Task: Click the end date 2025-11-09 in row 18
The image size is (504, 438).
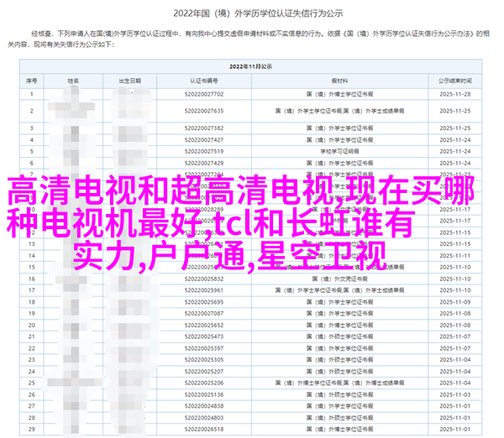Action: point(455,302)
